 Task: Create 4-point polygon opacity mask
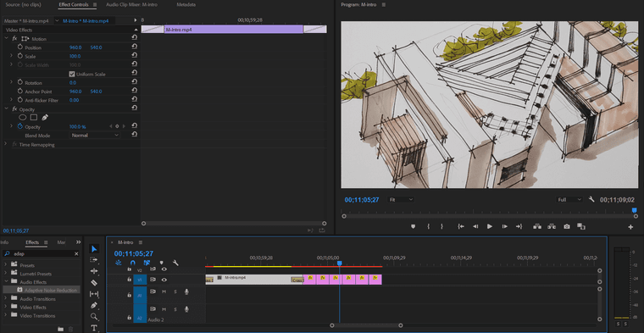(x=34, y=118)
